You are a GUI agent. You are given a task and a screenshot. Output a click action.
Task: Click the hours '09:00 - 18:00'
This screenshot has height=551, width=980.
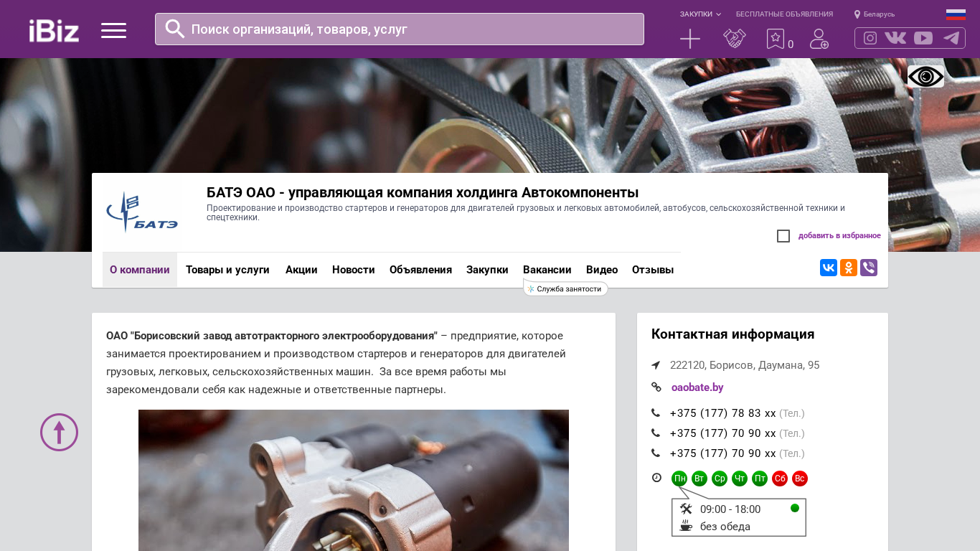(x=730, y=509)
